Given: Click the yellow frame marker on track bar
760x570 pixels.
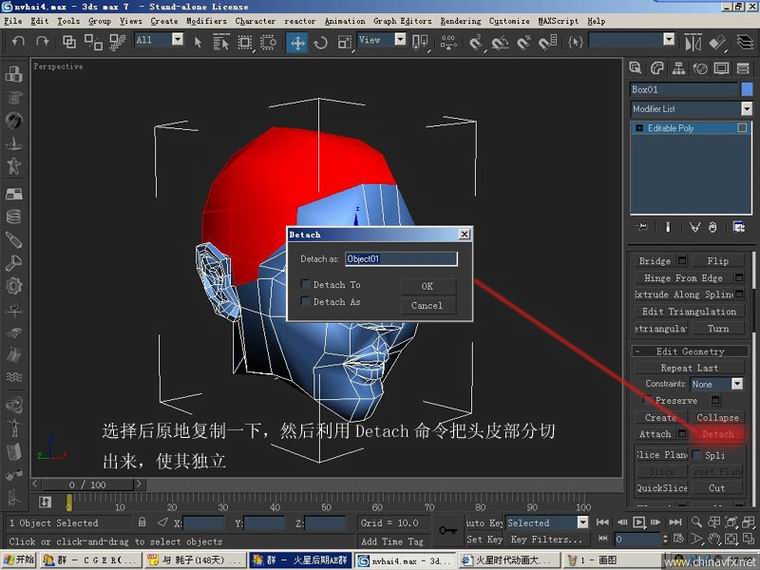Looking at the screenshot, I should [x=69, y=502].
